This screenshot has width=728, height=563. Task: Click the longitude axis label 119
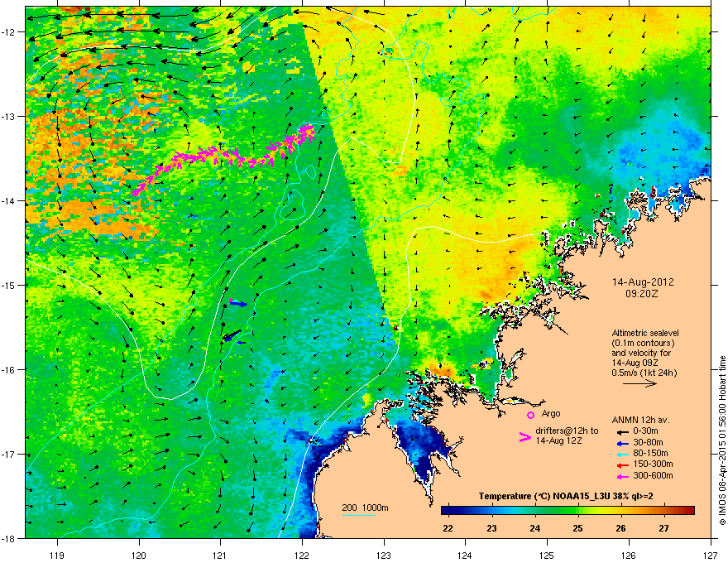57,555
